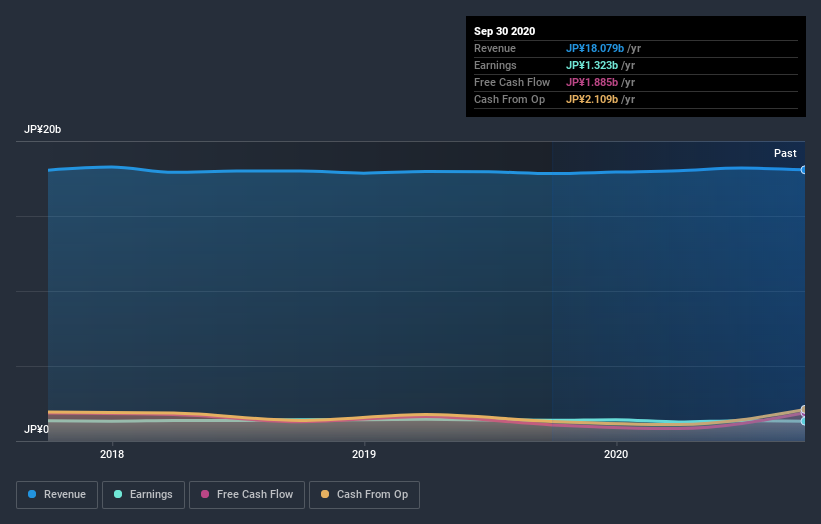The height and width of the screenshot is (524, 821).
Task: Select the 2019 x-axis label
Action: click(364, 454)
